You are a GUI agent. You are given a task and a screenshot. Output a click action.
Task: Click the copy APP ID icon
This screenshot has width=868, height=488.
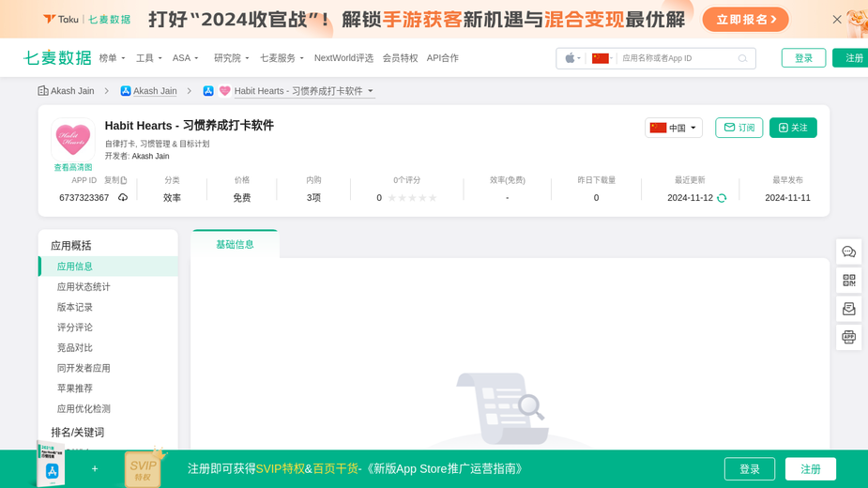(x=124, y=180)
